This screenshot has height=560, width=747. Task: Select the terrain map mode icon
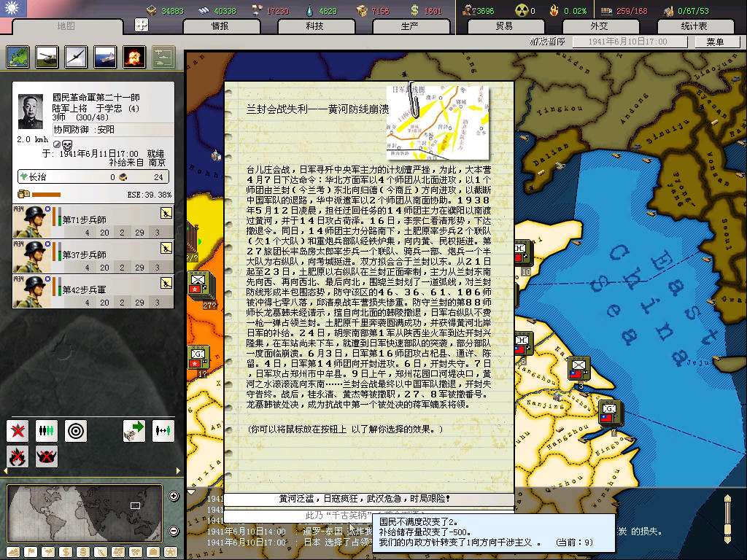18,57
